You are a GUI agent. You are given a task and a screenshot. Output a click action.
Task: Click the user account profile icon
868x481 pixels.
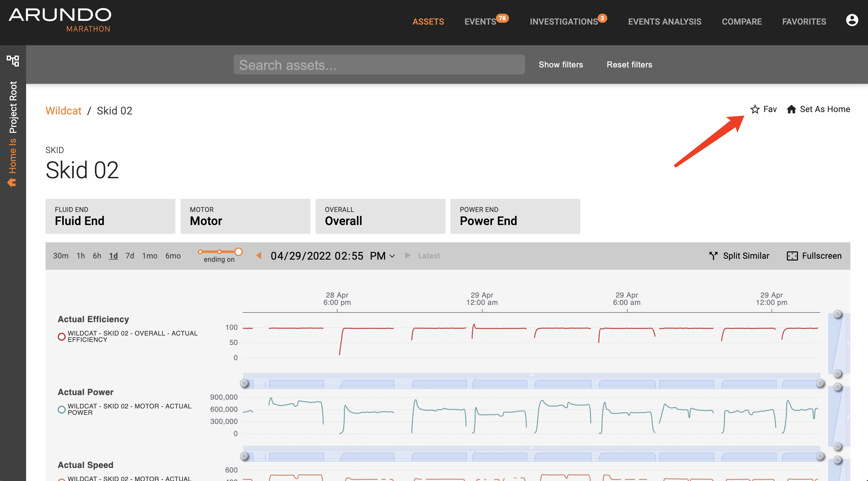pyautogui.click(x=852, y=21)
